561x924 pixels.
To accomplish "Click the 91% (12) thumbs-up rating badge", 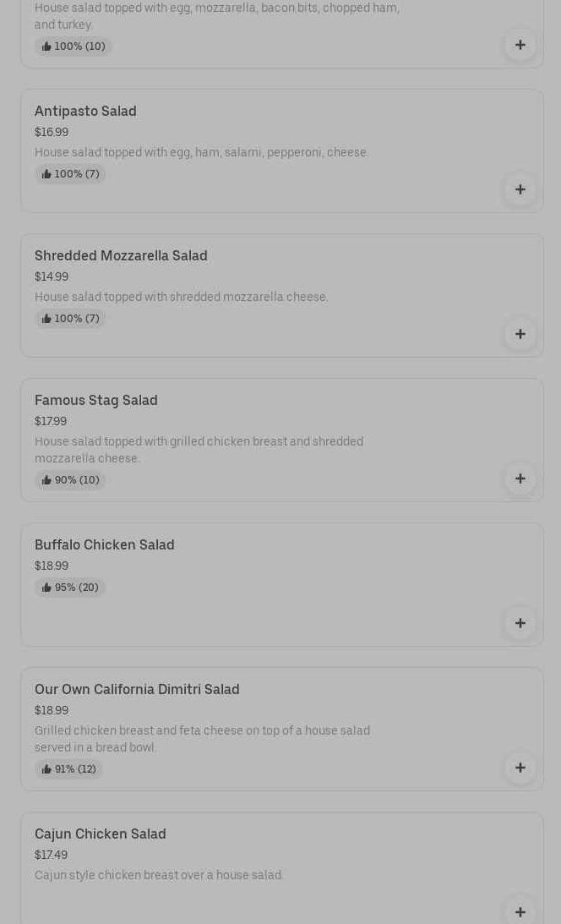I will coord(69,769).
